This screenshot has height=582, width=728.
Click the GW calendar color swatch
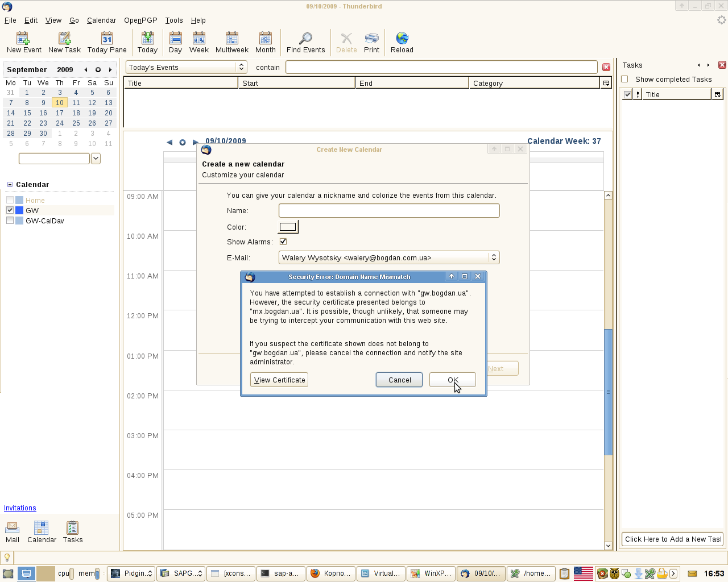pos(19,210)
